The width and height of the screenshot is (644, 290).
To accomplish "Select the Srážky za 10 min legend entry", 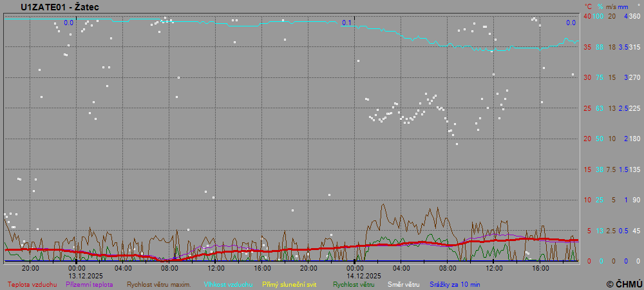I will 454,284.
